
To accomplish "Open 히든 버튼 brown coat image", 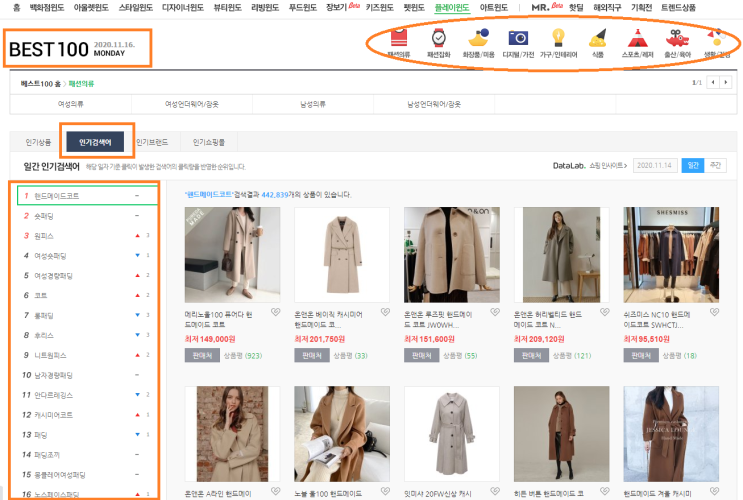I will click(x=562, y=434).
